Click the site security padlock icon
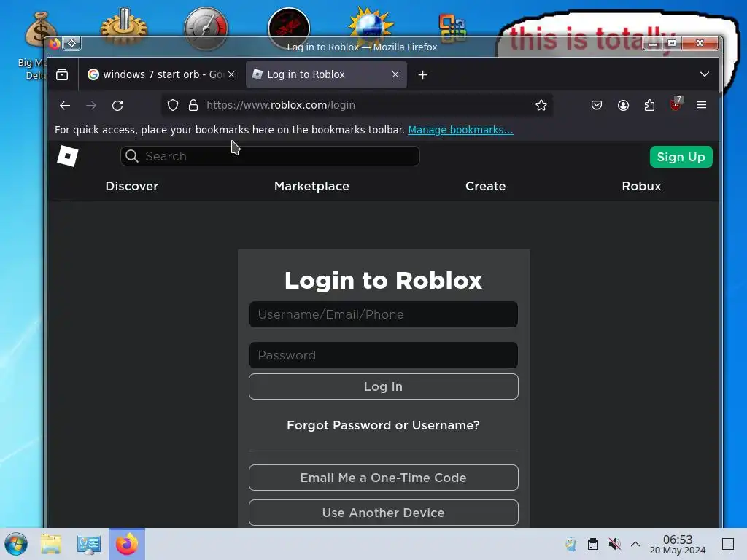The image size is (747, 560). 193,105
